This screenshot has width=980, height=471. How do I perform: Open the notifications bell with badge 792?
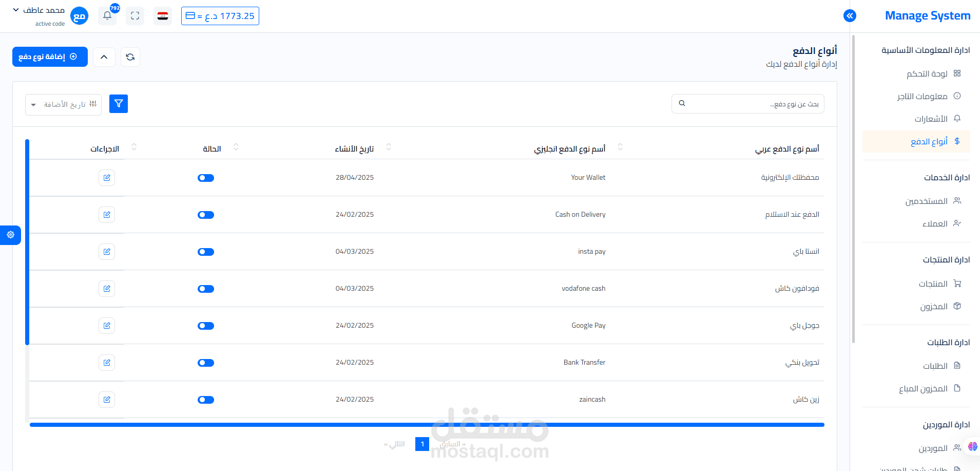point(107,15)
